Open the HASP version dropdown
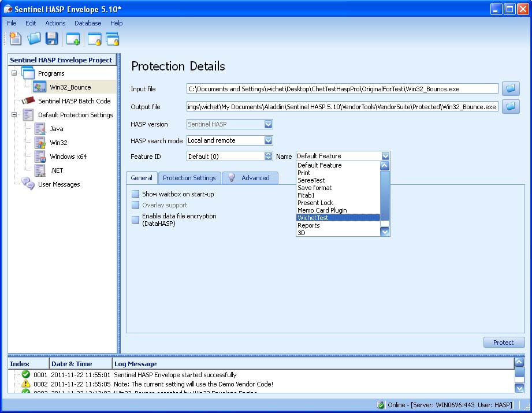The height and width of the screenshot is (413, 532). tap(268, 124)
